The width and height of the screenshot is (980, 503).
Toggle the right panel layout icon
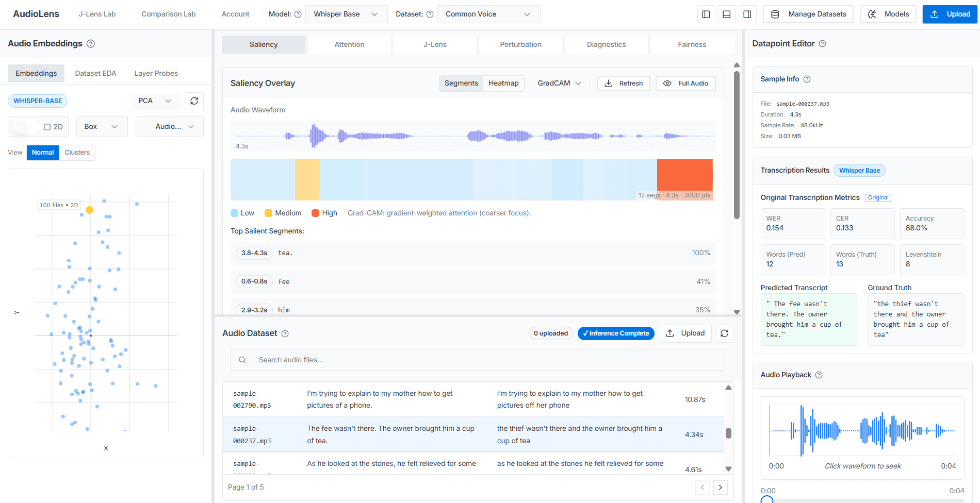tap(747, 14)
